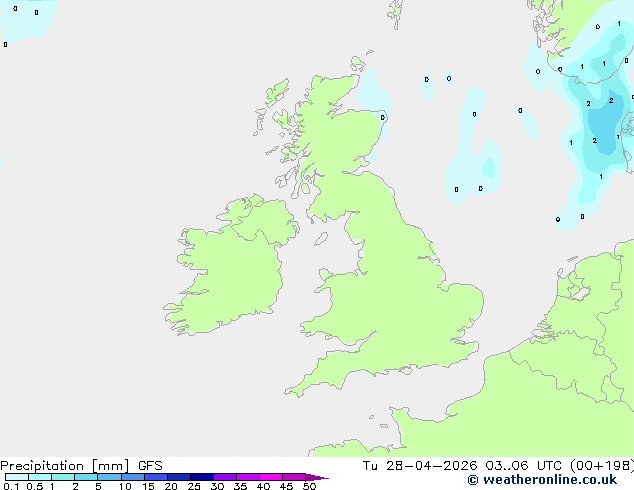Select the 0.5–1 mm legend swatch
This screenshot has width=634, height=490.
click(40, 477)
